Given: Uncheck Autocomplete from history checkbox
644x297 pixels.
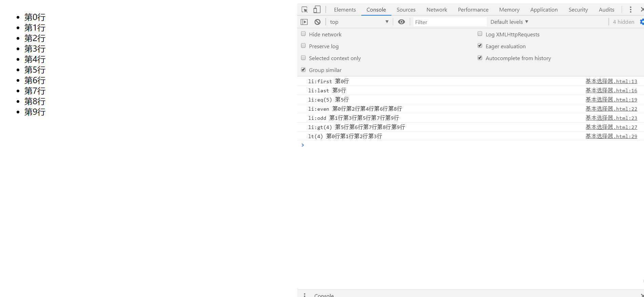Looking at the screenshot, I should tap(480, 58).
